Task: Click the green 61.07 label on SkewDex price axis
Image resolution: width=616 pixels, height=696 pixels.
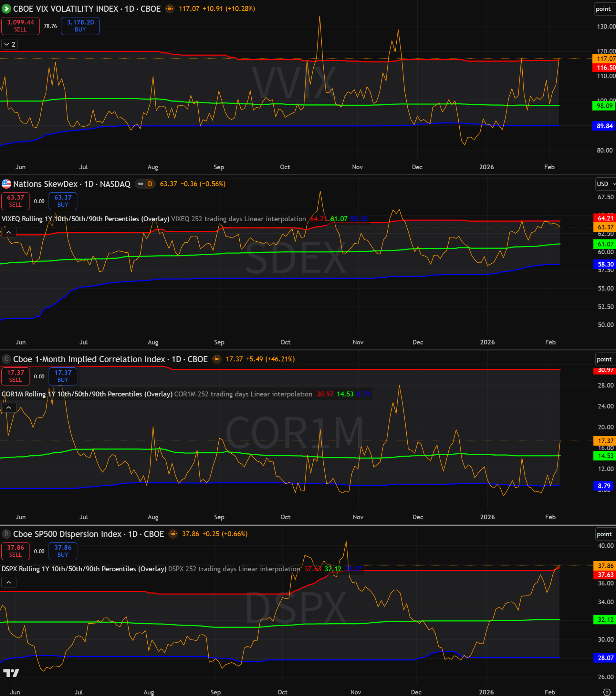Action: pyautogui.click(x=605, y=244)
